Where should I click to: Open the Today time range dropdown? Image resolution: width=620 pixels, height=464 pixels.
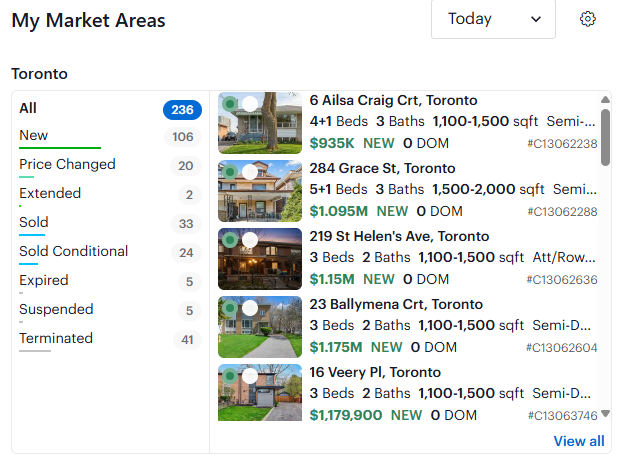click(493, 19)
